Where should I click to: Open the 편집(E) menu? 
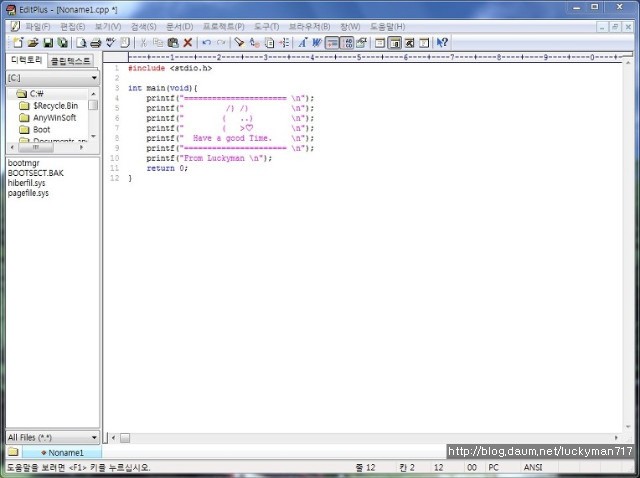click(x=73, y=27)
